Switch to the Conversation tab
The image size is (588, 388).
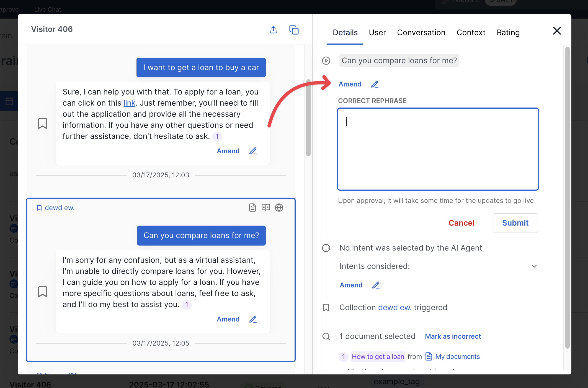421,32
